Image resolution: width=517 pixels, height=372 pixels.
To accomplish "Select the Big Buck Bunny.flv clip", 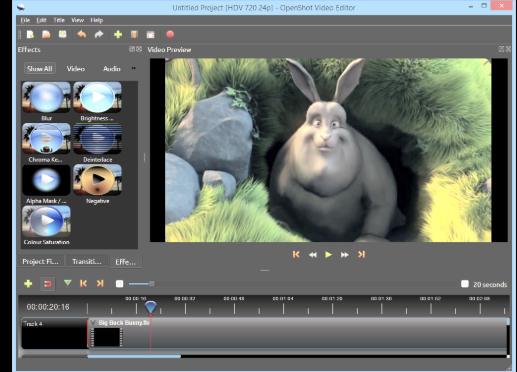I will coord(297,333).
